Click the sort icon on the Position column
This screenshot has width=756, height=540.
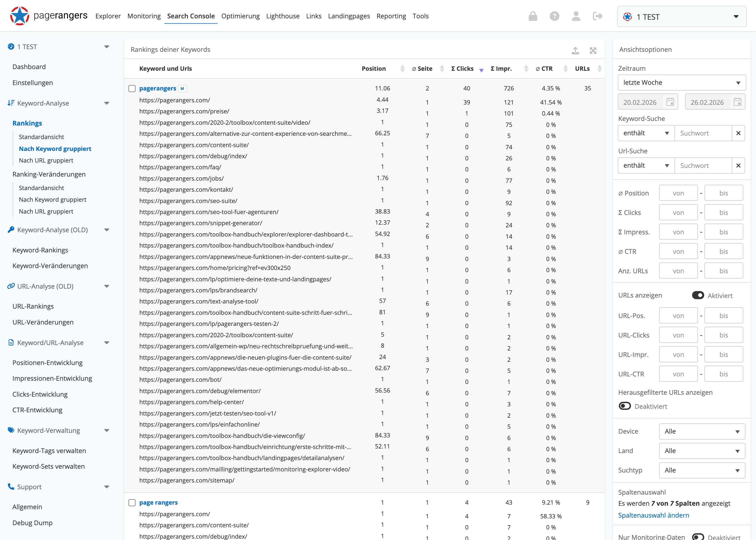pyautogui.click(x=403, y=69)
